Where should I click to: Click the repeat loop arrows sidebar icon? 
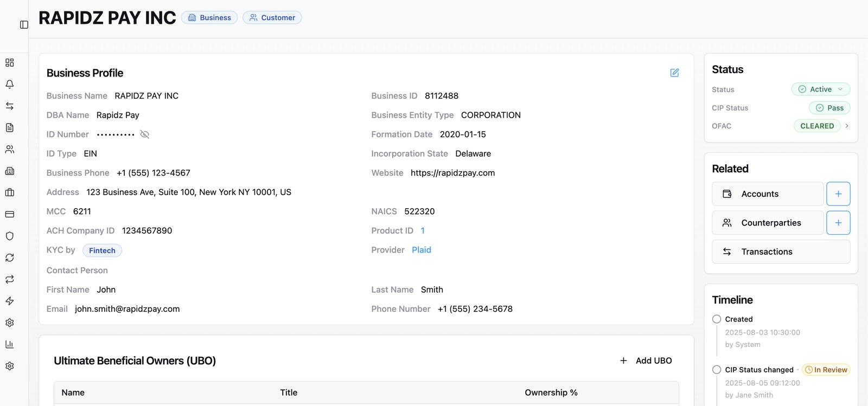click(x=10, y=280)
